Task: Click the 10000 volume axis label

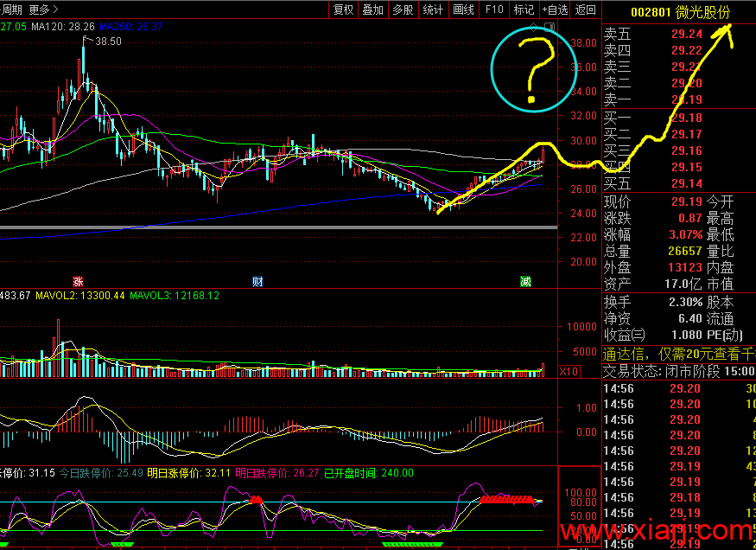Action: coord(582,327)
